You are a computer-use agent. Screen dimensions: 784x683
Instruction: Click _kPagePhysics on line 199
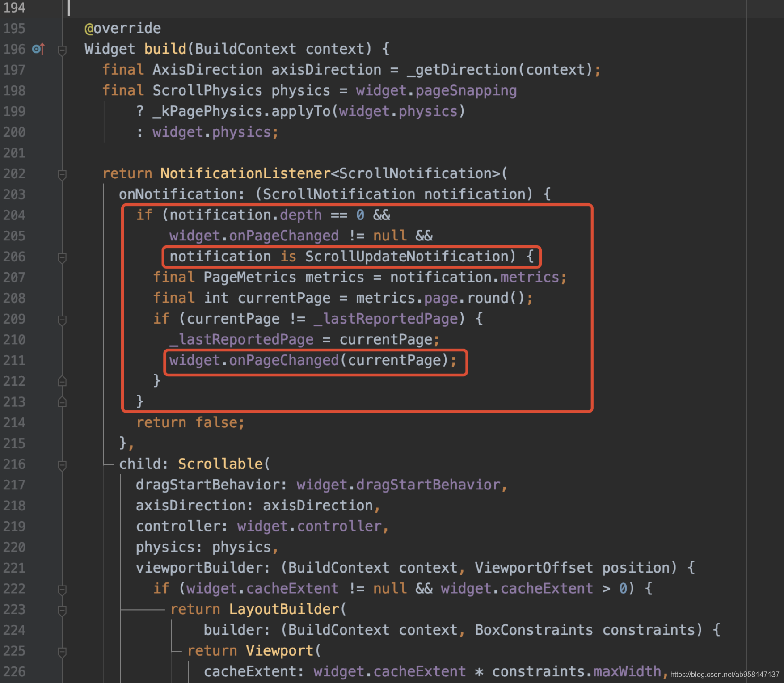207,111
